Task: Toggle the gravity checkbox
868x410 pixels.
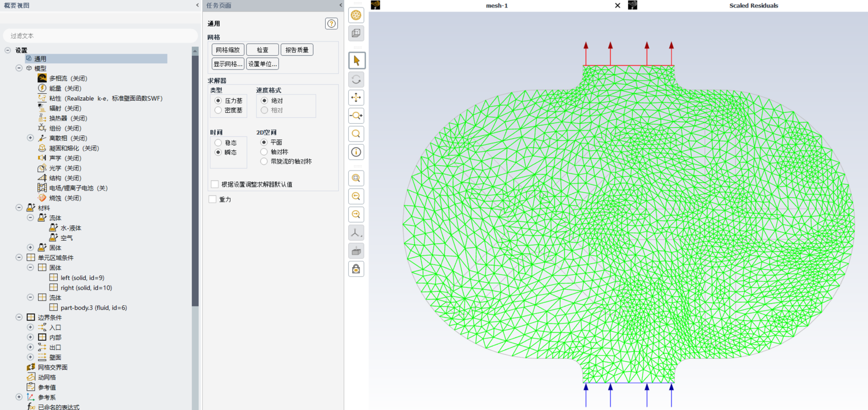Action: tap(213, 199)
